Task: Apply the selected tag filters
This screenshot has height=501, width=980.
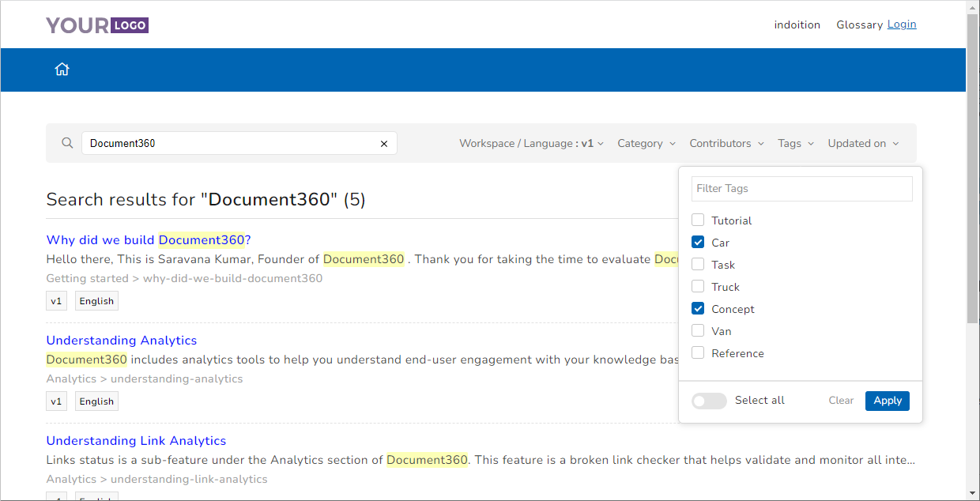Action: [888, 401]
